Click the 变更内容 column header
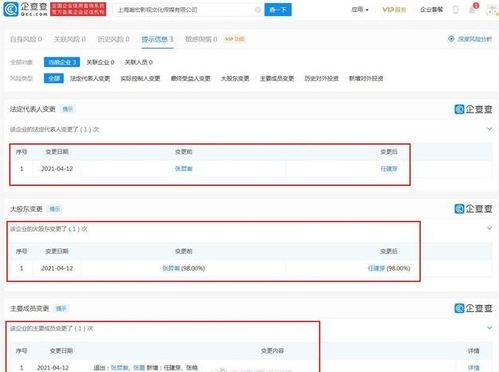 (272, 351)
